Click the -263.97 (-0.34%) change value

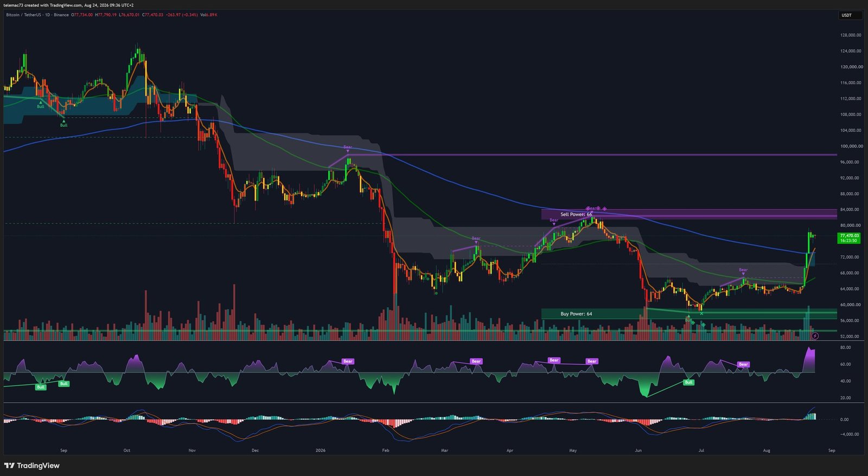click(182, 15)
